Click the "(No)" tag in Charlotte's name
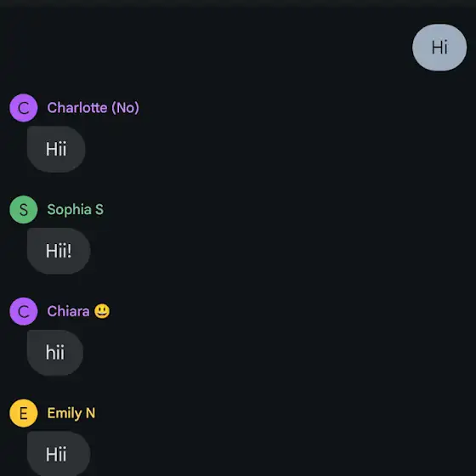476x476 pixels. 126,108
